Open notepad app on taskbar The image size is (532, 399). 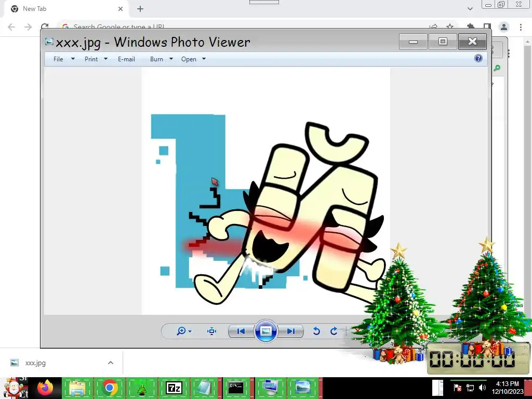pos(205,388)
